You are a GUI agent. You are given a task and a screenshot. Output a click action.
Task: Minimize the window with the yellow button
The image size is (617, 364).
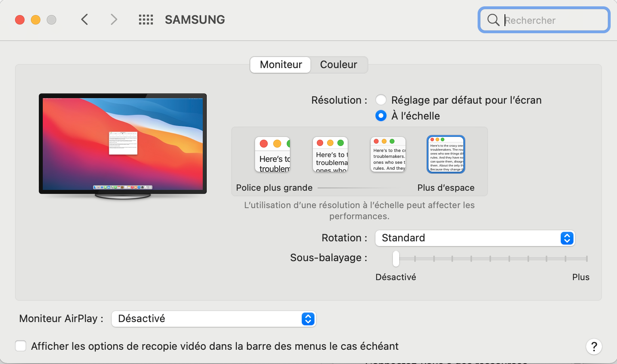coord(36,20)
